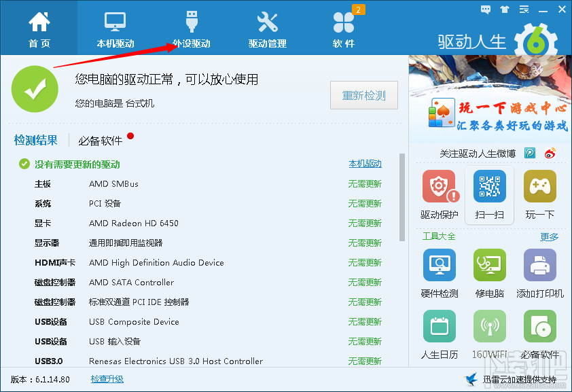Screen dimensions: 572x392
Task: Open the 本机驱动 link
Action: pos(365,164)
